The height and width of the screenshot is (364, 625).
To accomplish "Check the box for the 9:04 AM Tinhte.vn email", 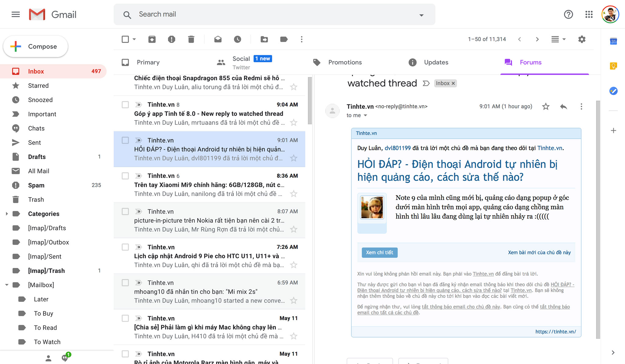I will [125, 105].
